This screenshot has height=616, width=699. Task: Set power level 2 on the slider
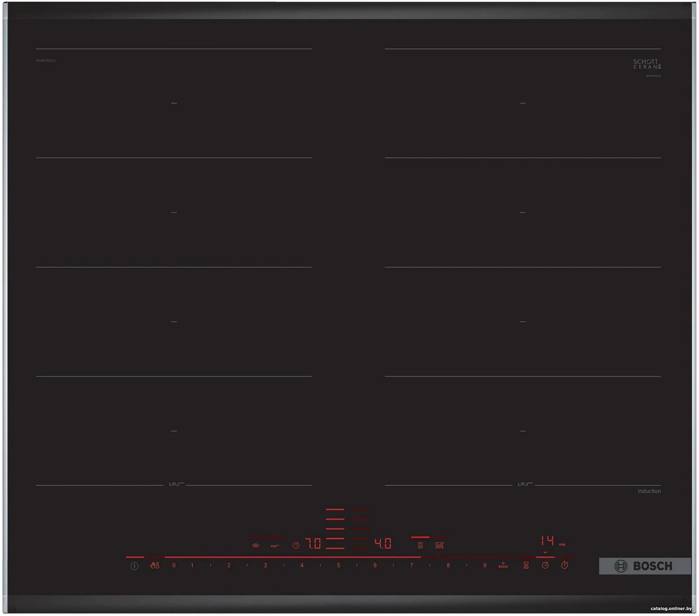click(229, 566)
